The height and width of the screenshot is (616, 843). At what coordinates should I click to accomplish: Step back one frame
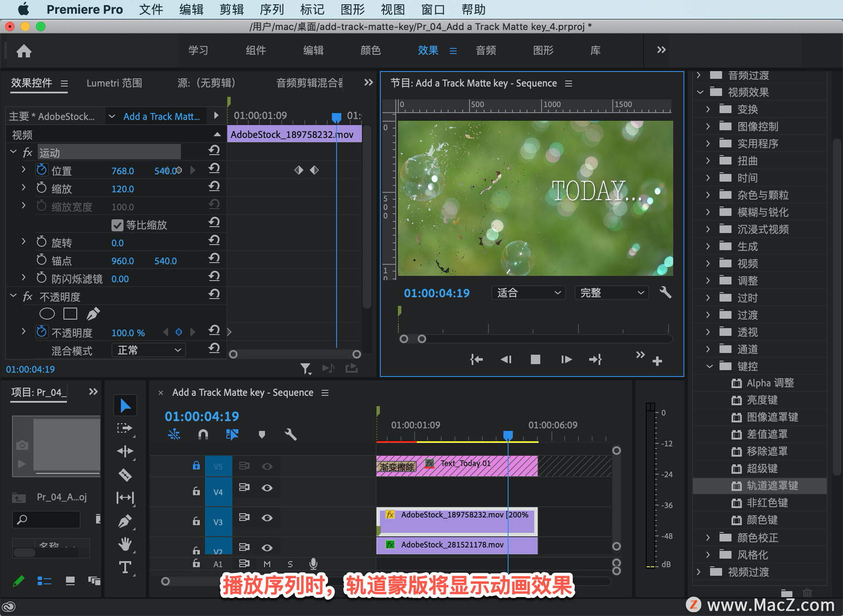click(x=506, y=360)
